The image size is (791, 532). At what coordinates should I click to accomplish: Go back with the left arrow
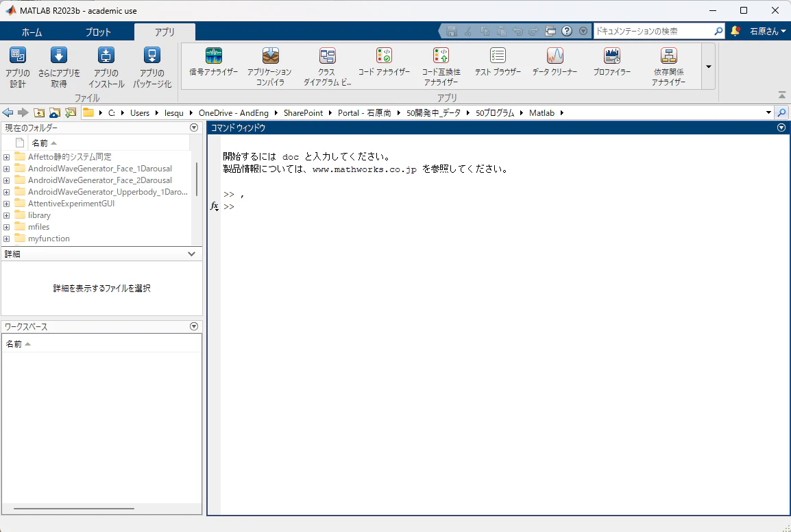[8, 112]
